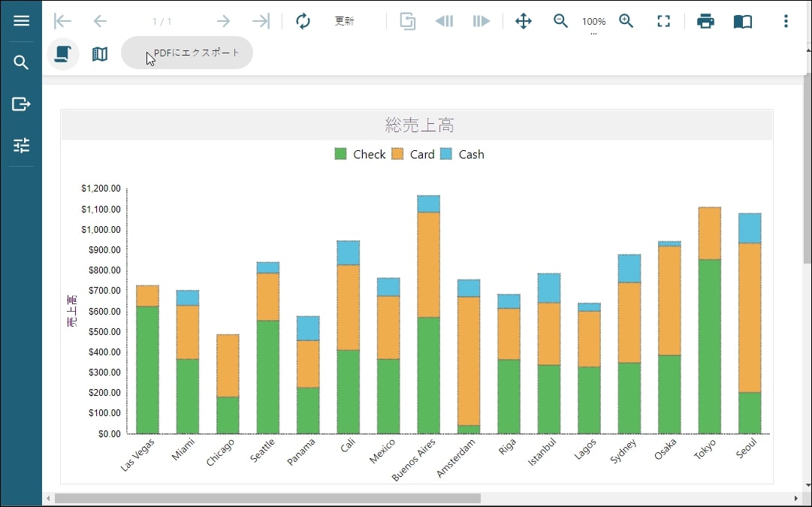Go to the last page
Viewport: 812px width, 507px height.
pyautogui.click(x=261, y=21)
